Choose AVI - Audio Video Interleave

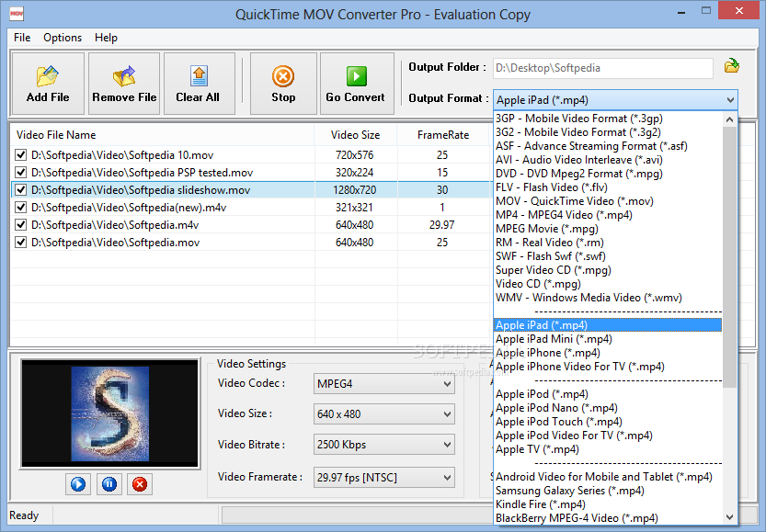(x=608, y=160)
